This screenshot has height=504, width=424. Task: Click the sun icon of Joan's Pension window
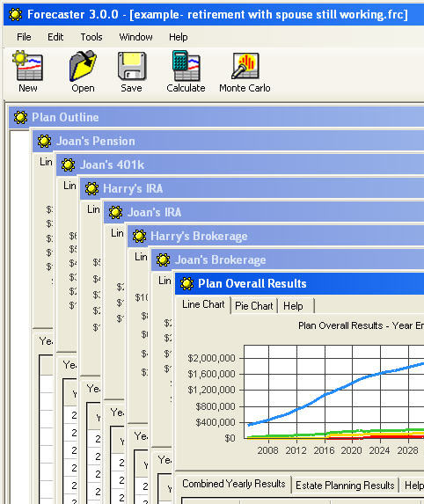tap(44, 141)
